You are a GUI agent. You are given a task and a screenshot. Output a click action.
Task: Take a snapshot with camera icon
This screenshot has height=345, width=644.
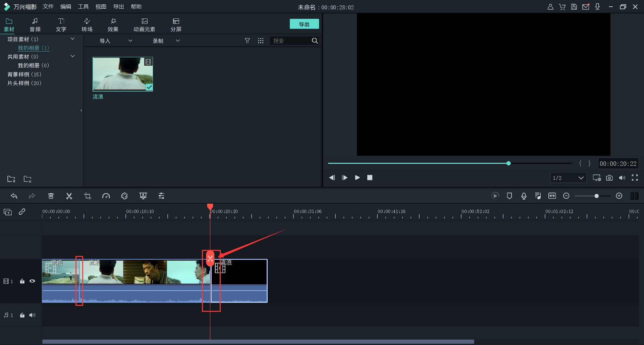[x=609, y=178]
